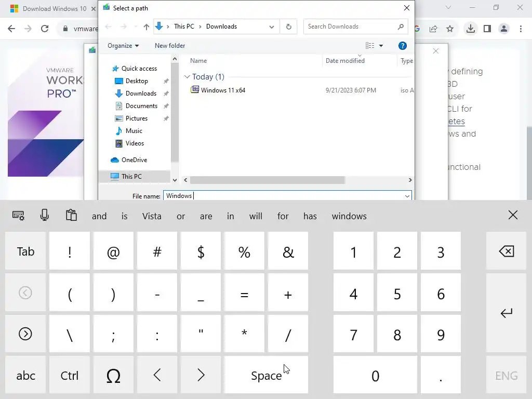
Task: Tap the right arrow cursor key
Action: [x=201, y=375]
